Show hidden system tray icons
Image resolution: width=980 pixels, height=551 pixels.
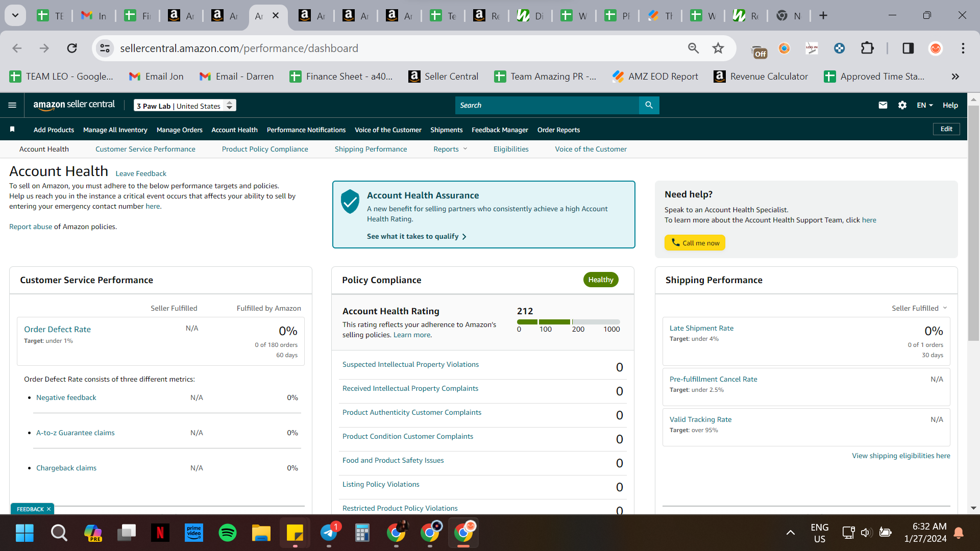[790, 533]
